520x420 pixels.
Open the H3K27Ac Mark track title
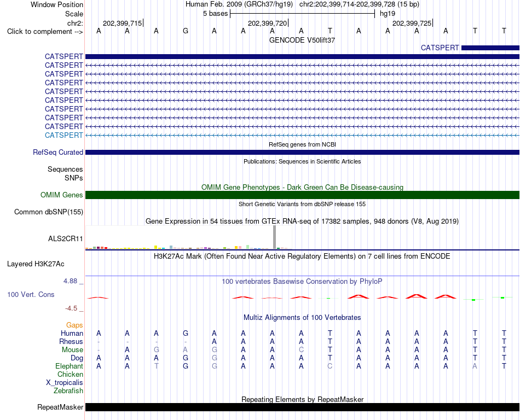point(302,256)
